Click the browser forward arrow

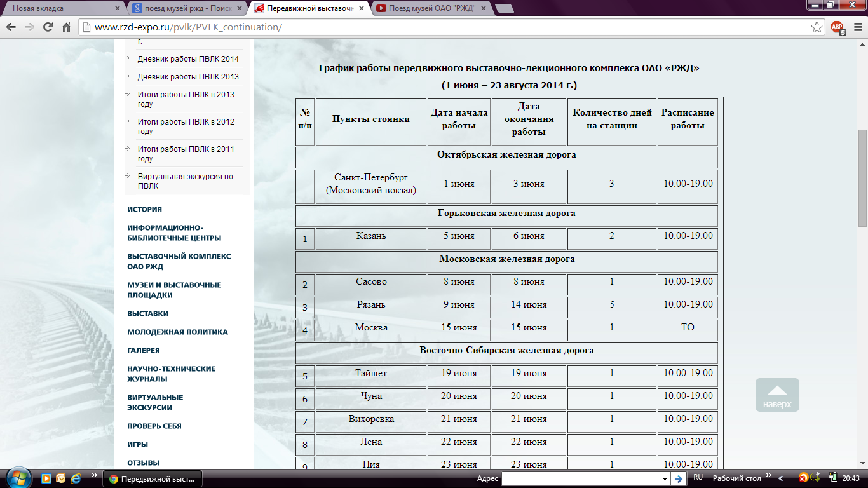point(29,27)
